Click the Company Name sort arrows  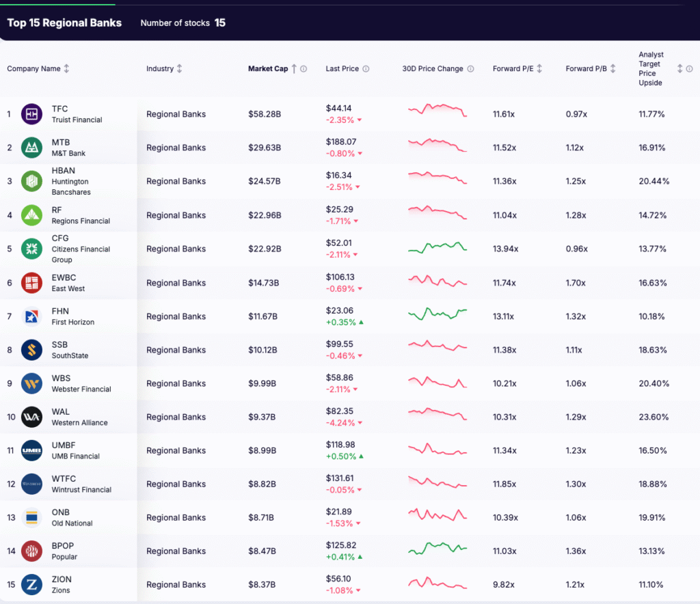66,68
